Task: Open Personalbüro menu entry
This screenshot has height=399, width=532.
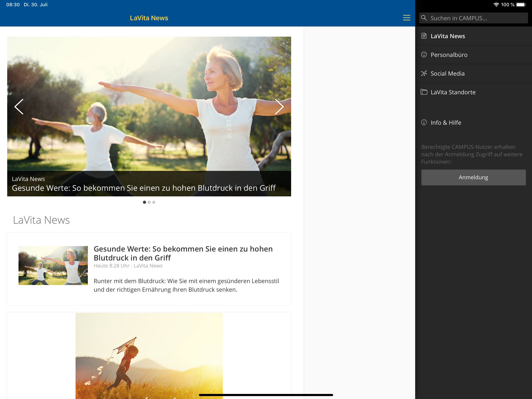Action: pos(473,55)
